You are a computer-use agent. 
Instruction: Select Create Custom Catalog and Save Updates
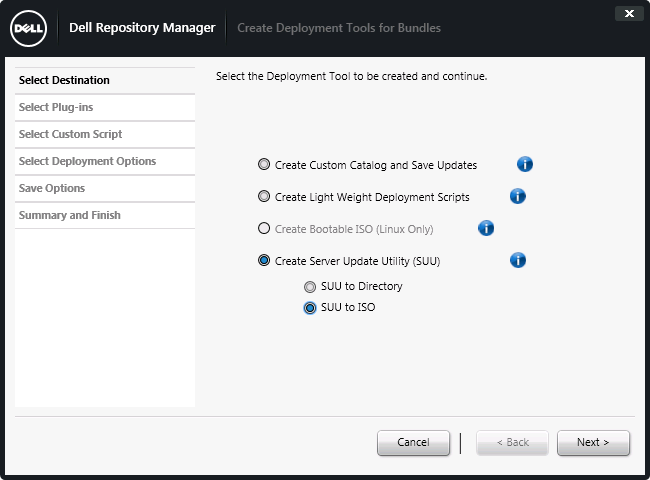click(264, 165)
